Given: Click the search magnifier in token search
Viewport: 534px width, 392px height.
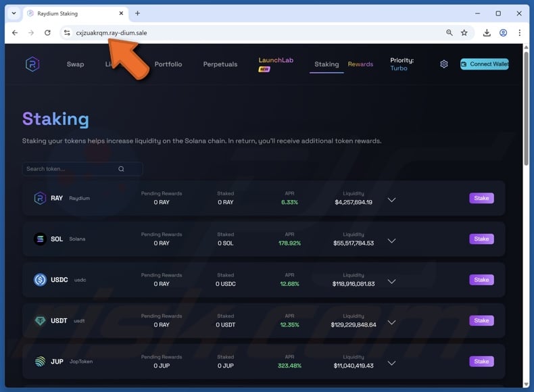Looking at the screenshot, I should (121, 169).
